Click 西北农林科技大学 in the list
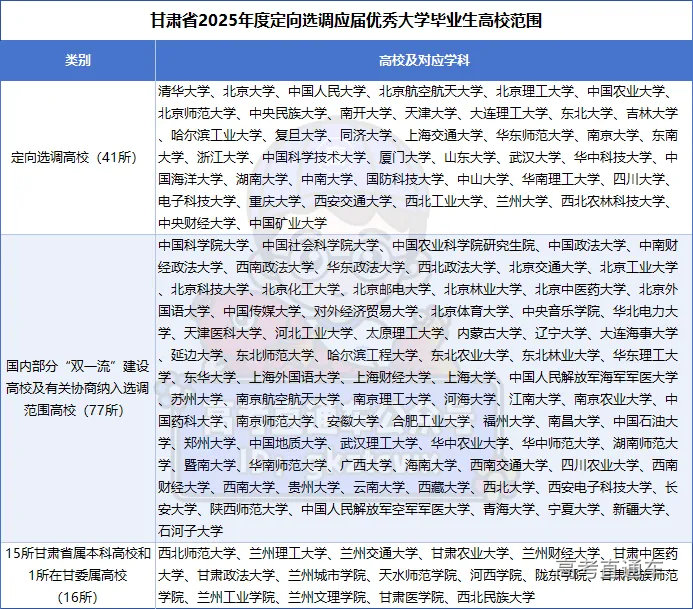Screen dimensions: 693x609 613,202
